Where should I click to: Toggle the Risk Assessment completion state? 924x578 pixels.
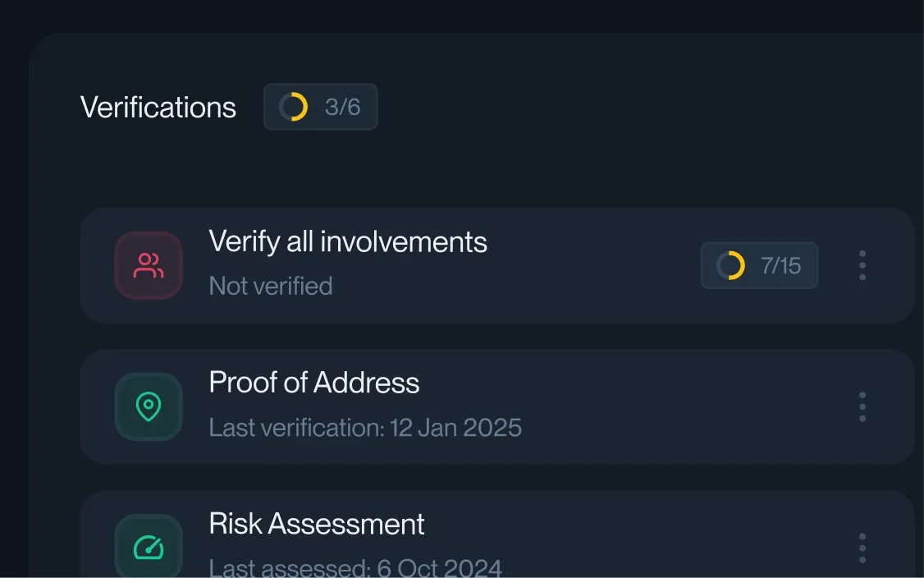862,547
